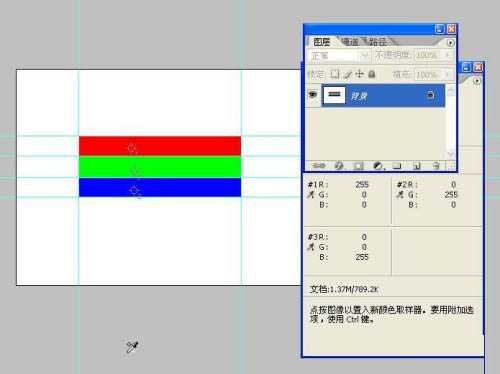The width and height of the screenshot is (500, 374).
Task: Create new adjustment layer half-circle icon
Action: [x=378, y=165]
